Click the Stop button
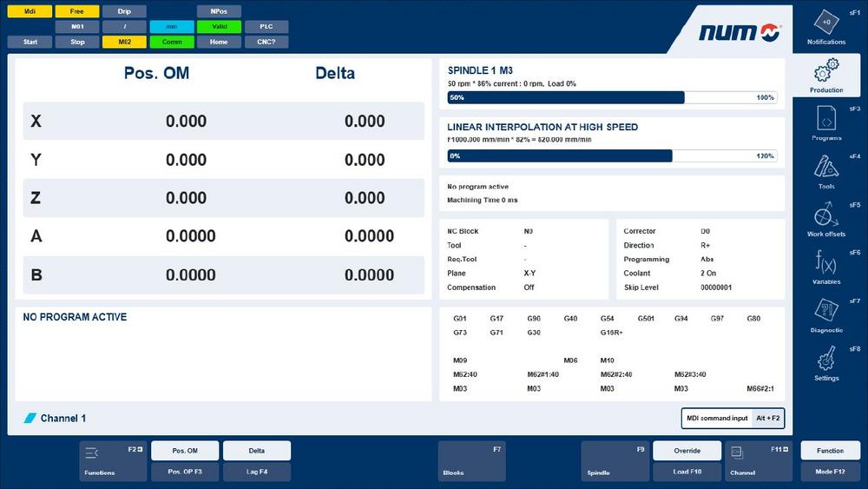Viewport: 868px width, 489px height. (77, 42)
